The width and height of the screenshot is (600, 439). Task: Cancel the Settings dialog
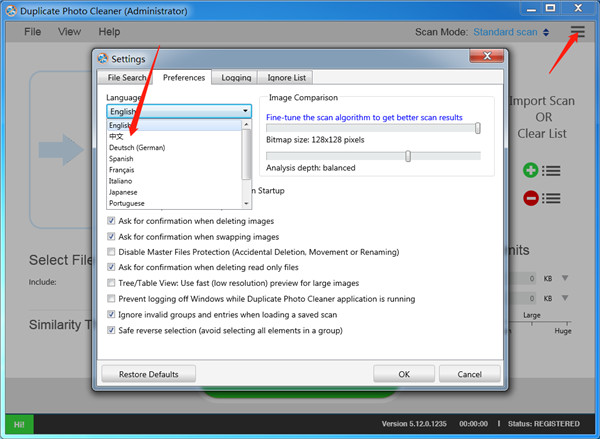pyautogui.click(x=470, y=374)
